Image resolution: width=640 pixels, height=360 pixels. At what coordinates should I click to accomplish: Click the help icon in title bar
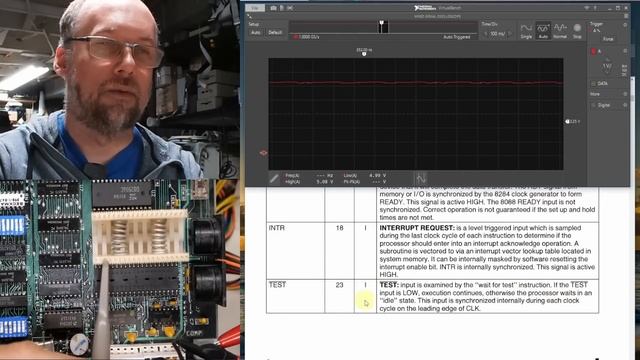pos(595,8)
